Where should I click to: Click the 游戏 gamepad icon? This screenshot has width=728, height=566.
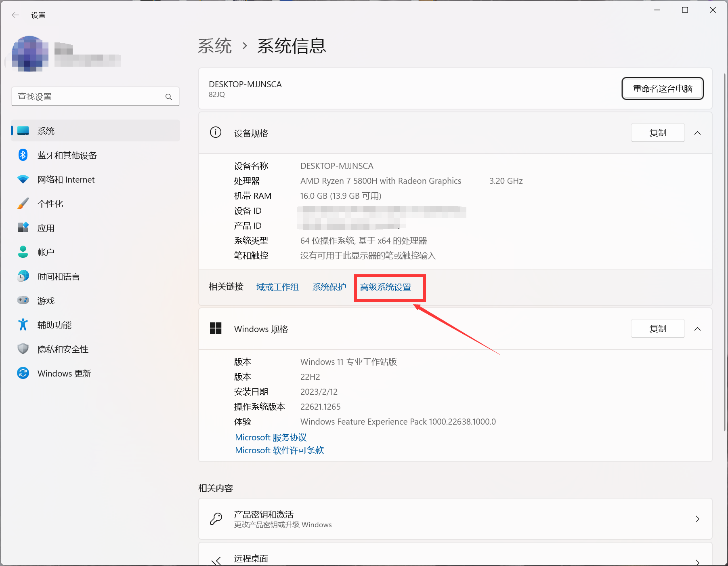[x=23, y=300]
